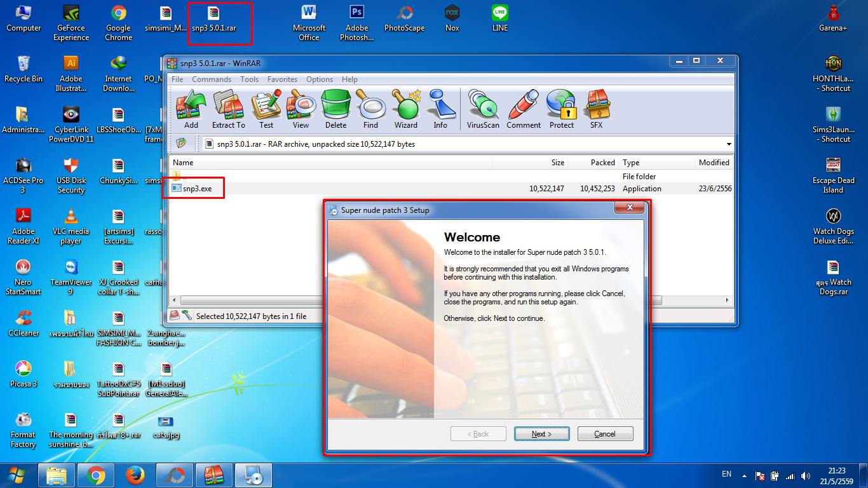Screen dimensions: 868x488
Task: Select the USB Disk Security icon
Action: 71,175
